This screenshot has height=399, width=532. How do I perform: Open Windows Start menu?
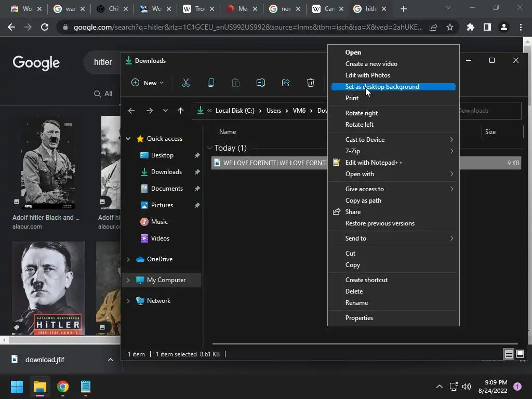click(x=17, y=387)
